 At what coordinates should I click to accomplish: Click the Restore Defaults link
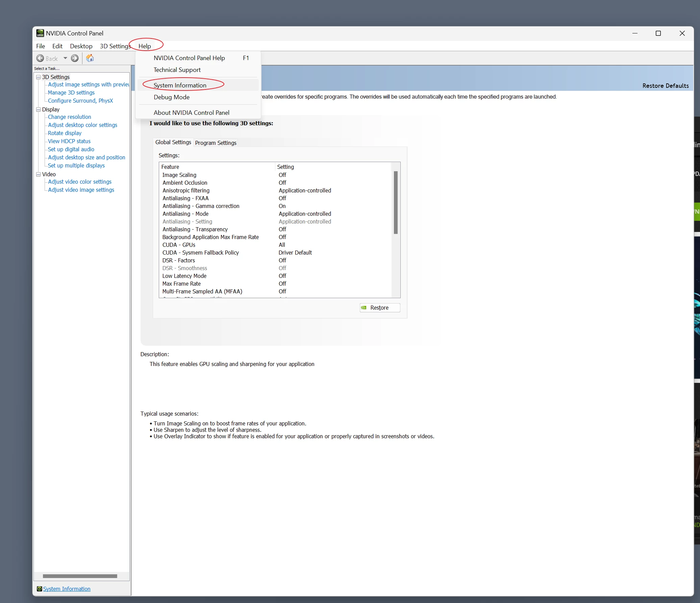click(x=665, y=86)
